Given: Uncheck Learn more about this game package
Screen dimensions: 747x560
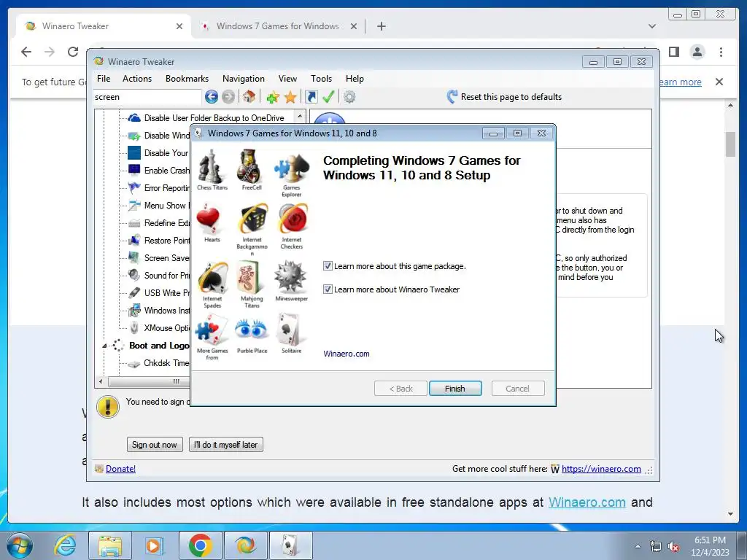Looking at the screenshot, I should (x=328, y=265).
